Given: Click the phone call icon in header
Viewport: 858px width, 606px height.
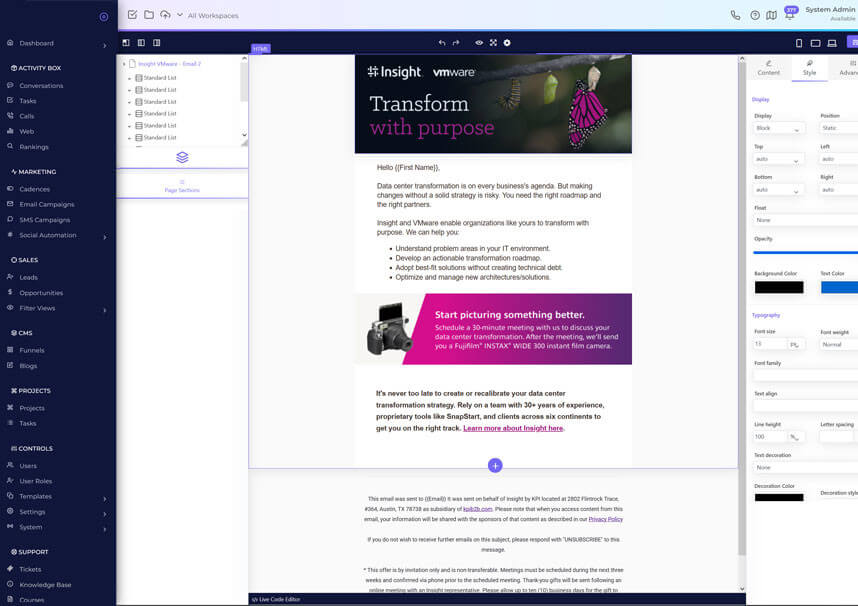Looking at the screenshot, I should click(x=736, y=15).
